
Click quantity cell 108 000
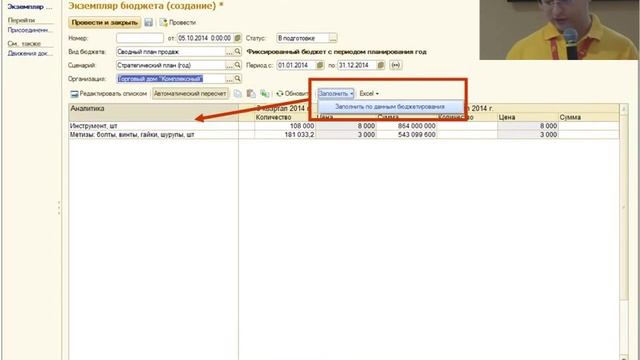[x=285, y=126]
